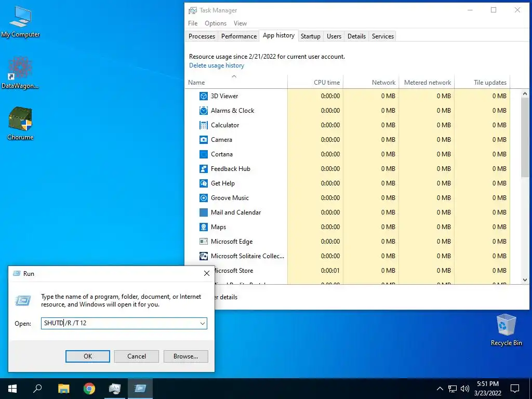Launch Google Chrome from the taskbar
This screenshot has width=532, height=399.
tap(89, 389)
